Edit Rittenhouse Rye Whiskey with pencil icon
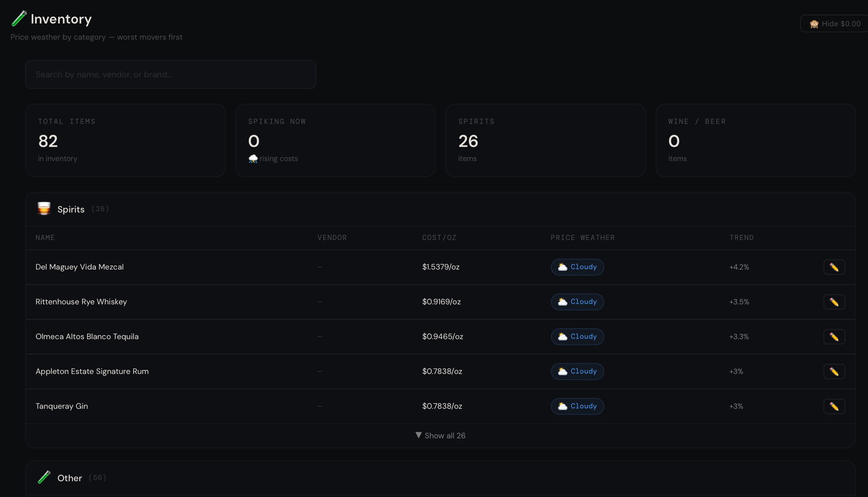Viewport: 868px width, 497px height. [x=834, y=302]
